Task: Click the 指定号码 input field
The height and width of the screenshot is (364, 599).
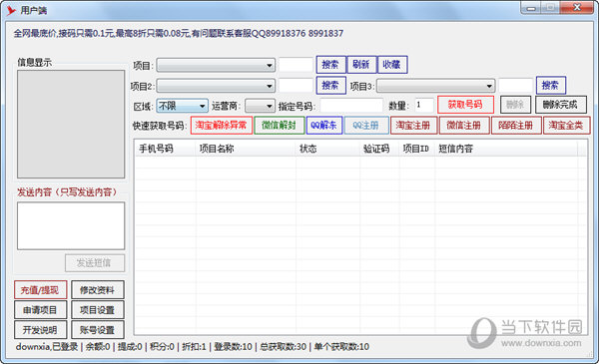Action: pos(351,106)
